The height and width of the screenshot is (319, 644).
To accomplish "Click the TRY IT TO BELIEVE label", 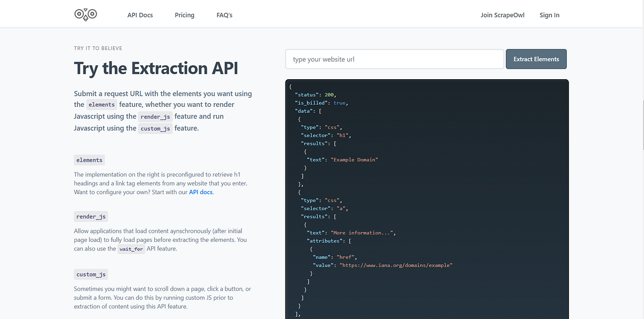I will [x=98, y=48].
